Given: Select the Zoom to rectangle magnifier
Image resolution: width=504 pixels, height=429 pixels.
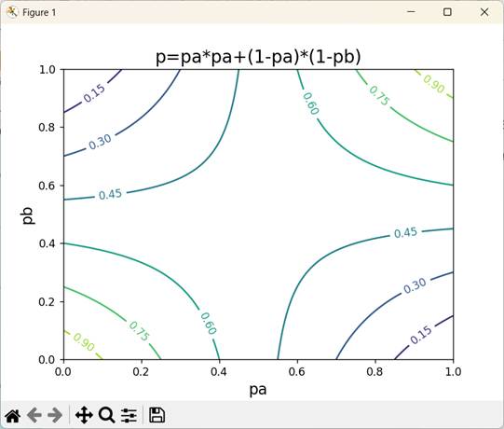Looking at the screenshot, I should coord(107,416).
